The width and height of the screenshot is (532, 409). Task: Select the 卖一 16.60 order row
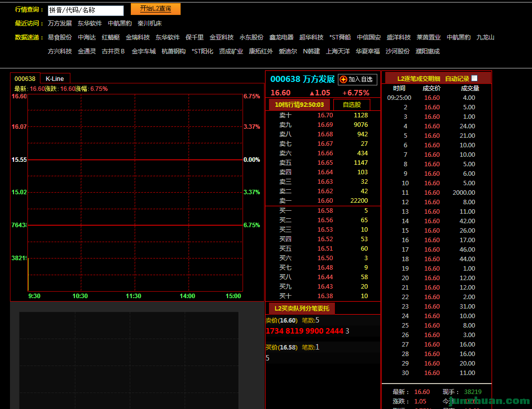pyautogui.click(x=323, y=201)
